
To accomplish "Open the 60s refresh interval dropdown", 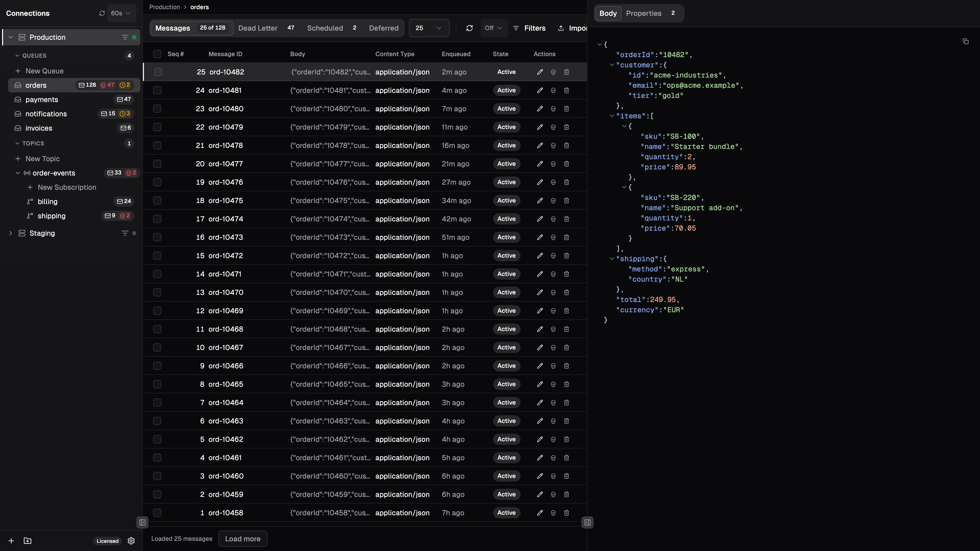I will click(x=121, y=13).
